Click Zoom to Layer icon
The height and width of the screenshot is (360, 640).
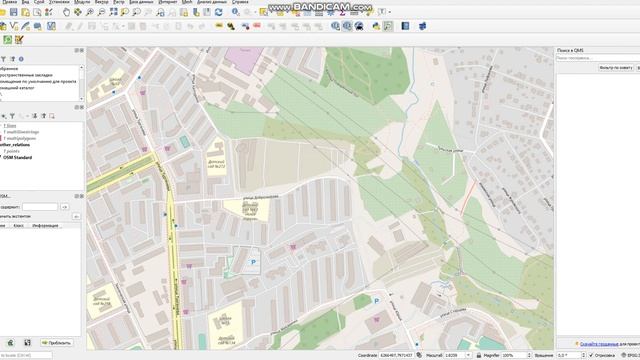coord(136,12)
